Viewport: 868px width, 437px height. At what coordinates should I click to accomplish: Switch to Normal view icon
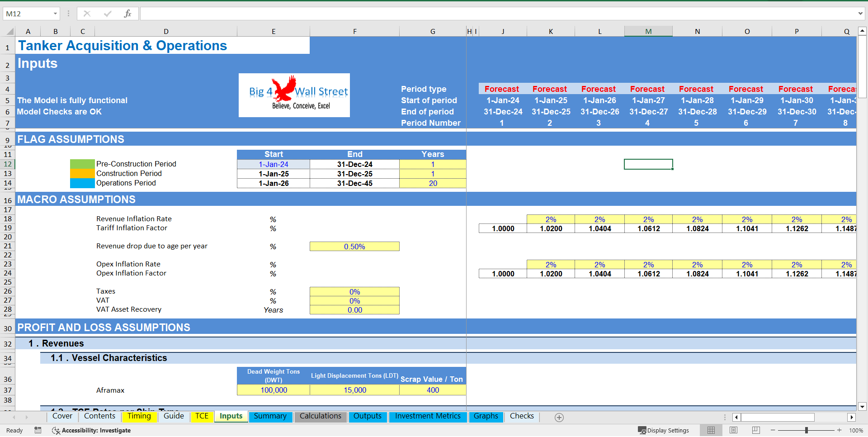click(x=711, y=430)
